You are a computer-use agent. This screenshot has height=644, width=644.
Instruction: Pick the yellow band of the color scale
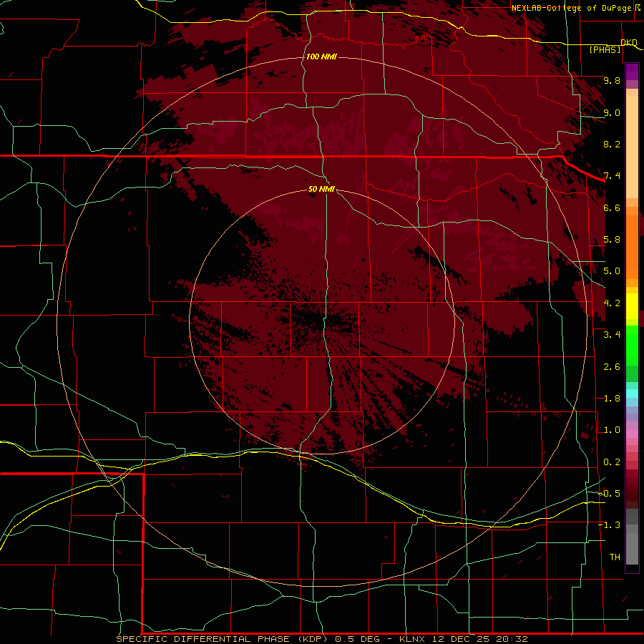point(632,306)
